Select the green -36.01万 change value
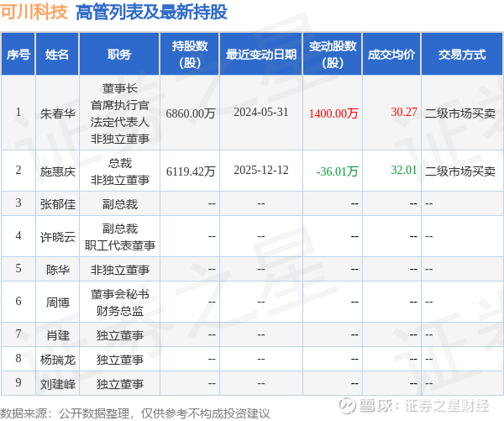The height and width of the screenshot is (421, 504). click(x=337, y=171)
